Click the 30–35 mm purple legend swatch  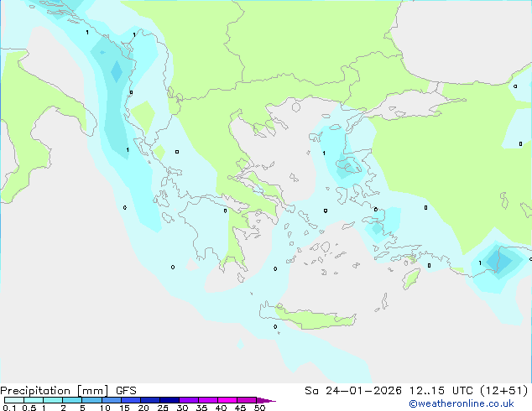pos(188,400)
